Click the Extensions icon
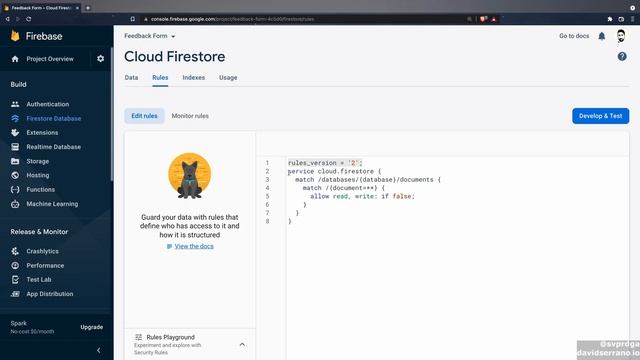Screen dimensions: 640x360 point(15,133)
